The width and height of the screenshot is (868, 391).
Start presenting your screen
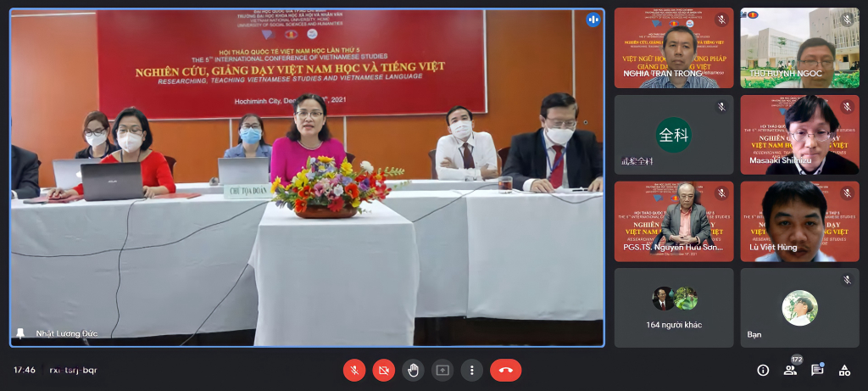tap(442, 370)
